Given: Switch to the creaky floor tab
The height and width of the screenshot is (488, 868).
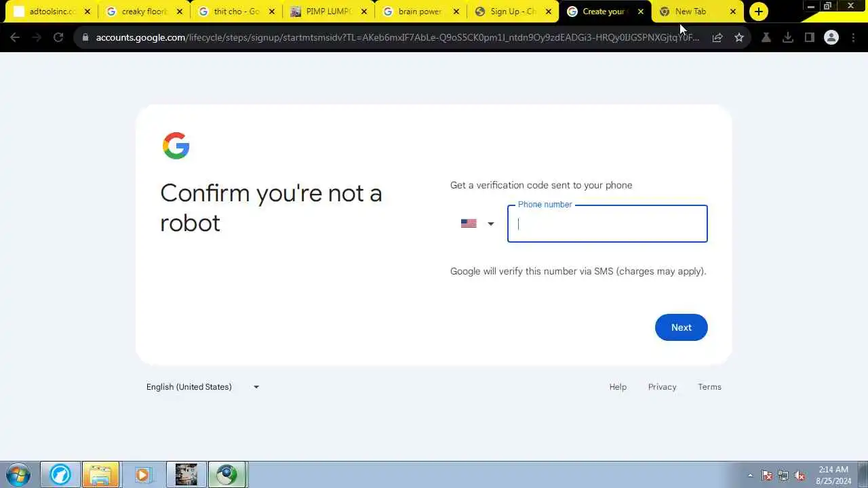Looking at the screenshot, I should pyautogui.click(x=144, y=12).
